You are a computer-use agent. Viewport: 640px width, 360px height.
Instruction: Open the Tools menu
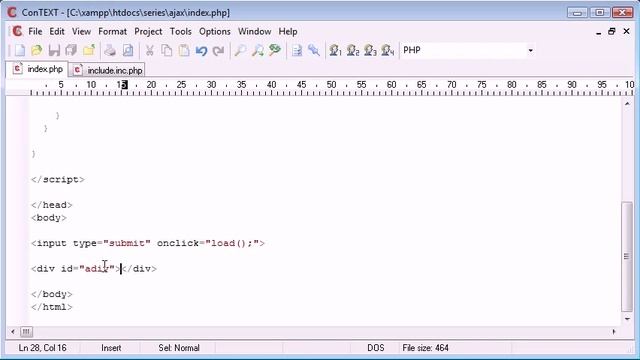tap(180, 31)
